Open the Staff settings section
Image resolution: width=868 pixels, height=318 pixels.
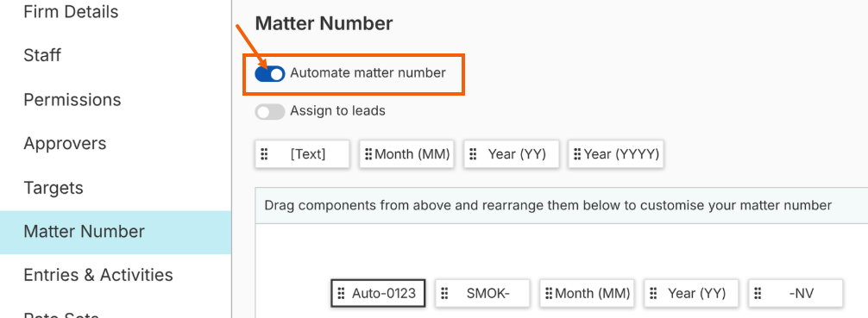tap(42, 55)
